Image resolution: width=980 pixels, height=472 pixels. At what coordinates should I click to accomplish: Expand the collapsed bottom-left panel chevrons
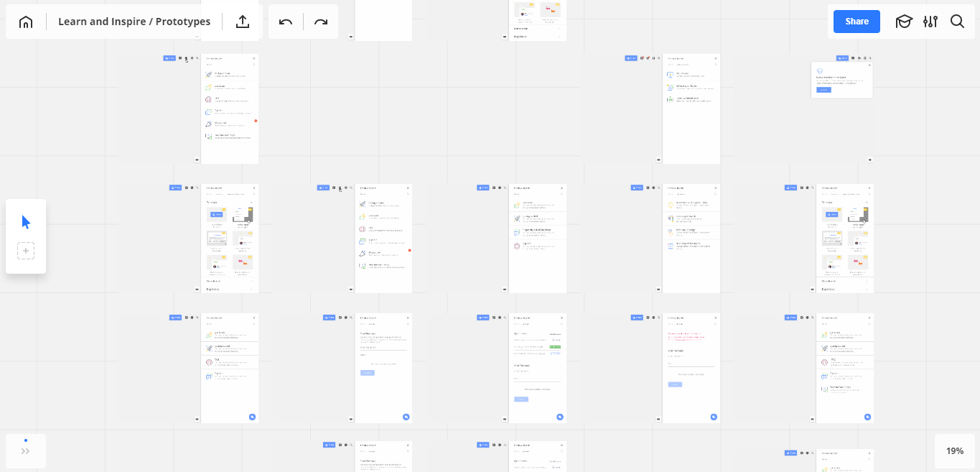click(26, 451)
